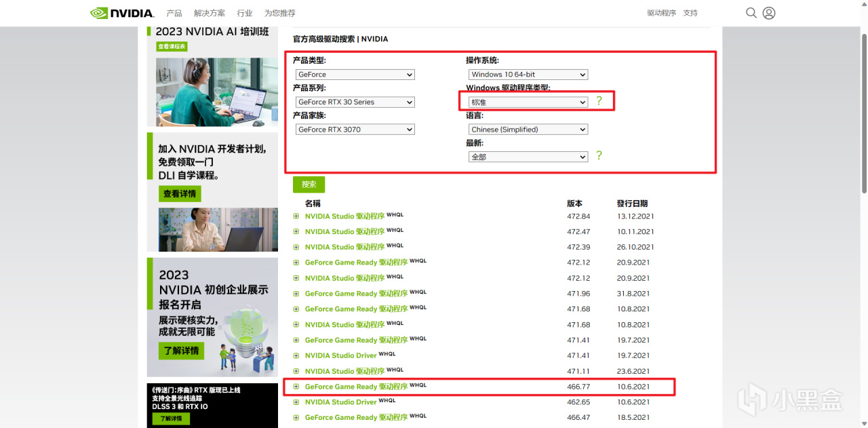
Task: Expand plus icon for Game Ready 466.47
Action: pos(296,418)
